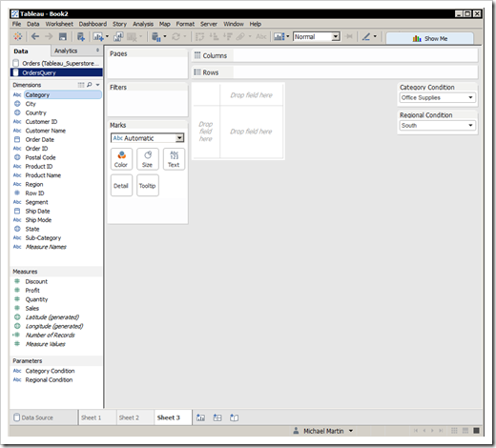The height and width of the screenshot is (448, 496).
Task: Select the Sales measure field
Action: tap(32, 308)
